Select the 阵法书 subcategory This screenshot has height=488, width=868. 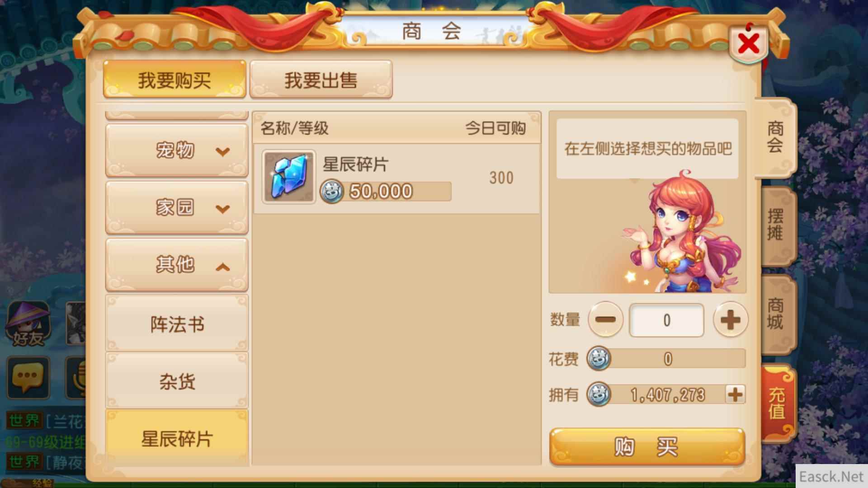[177, 324]
